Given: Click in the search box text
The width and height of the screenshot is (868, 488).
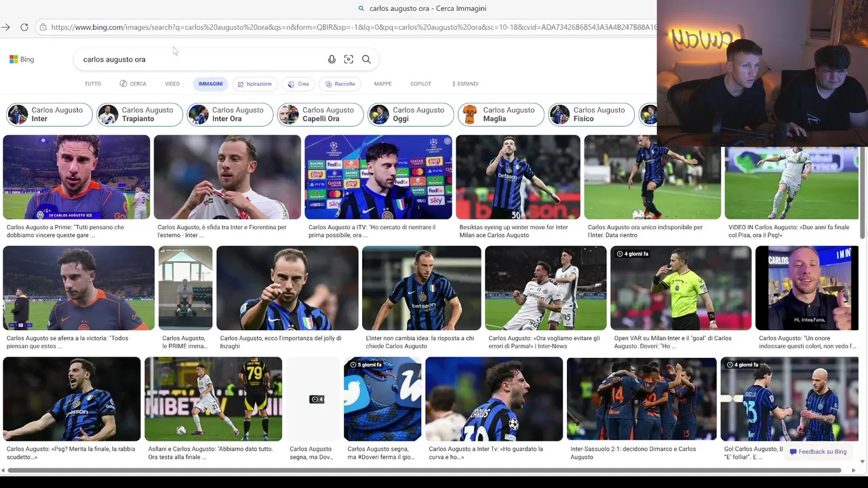Looking at the screenshot, I should pos(114,60).
